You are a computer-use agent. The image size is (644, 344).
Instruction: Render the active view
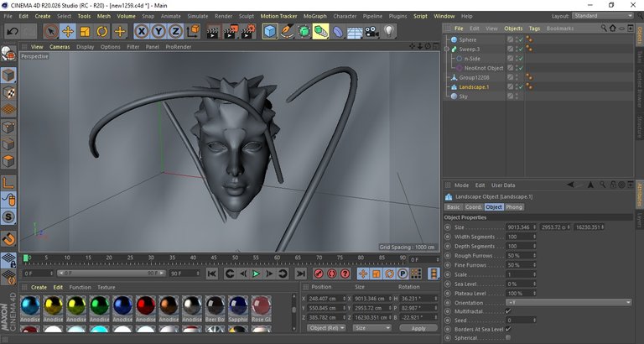click(x=212, y=31)
